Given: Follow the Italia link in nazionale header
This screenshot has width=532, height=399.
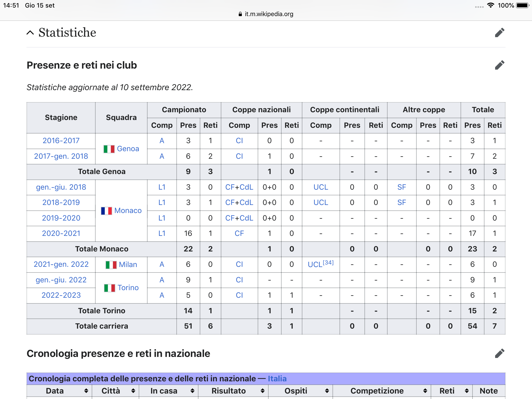Looking at the screenshot, I should point(277,378).
